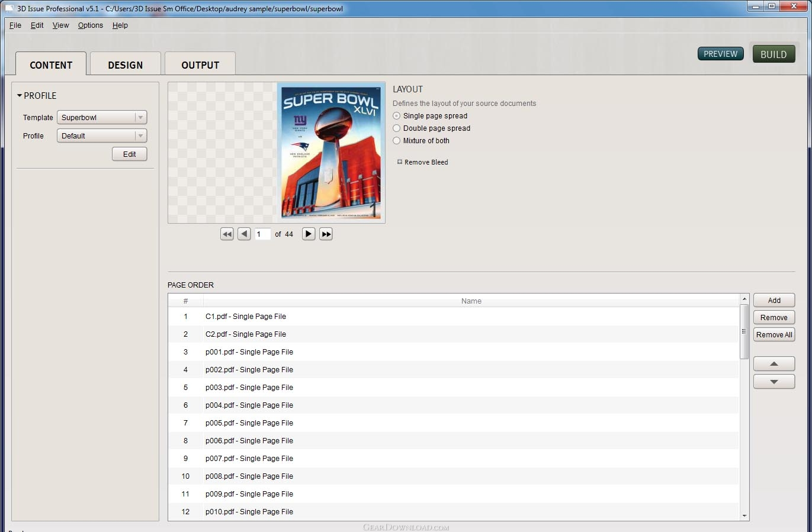Click the page order scrollbar thumb
Screen dimensions: 812x532
tap(744, 331)
